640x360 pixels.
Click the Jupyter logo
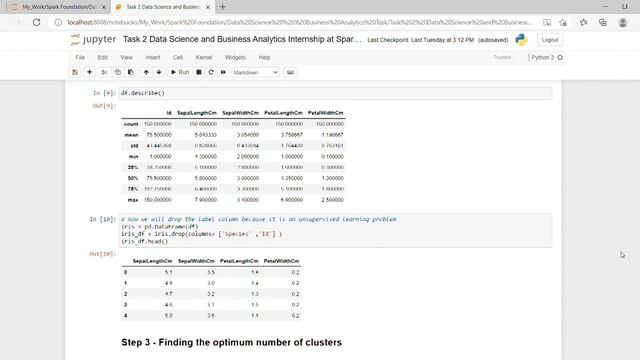93,40
